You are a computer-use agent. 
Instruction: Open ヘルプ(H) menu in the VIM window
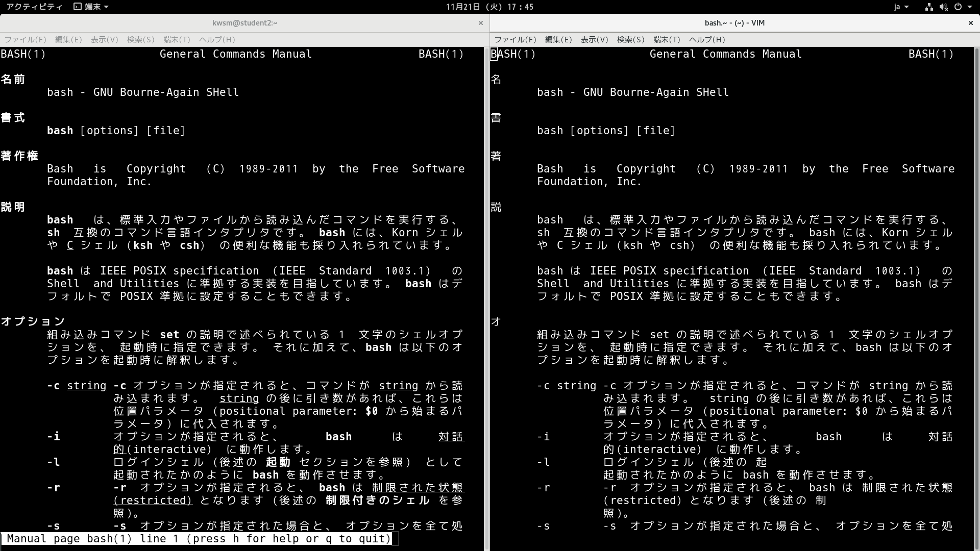tap(707, 39)
